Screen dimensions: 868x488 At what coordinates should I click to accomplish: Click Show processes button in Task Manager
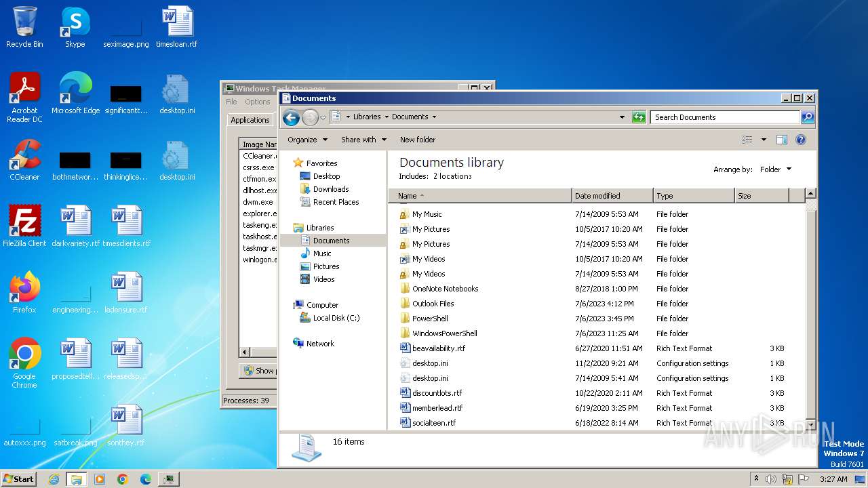pyautogui.click(x=259, y=371)
